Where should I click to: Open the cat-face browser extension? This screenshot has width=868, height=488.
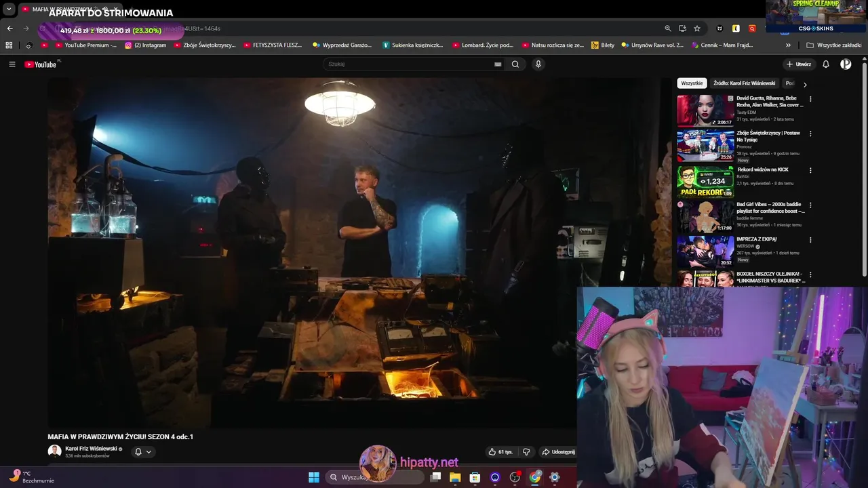tap(719, 28)
